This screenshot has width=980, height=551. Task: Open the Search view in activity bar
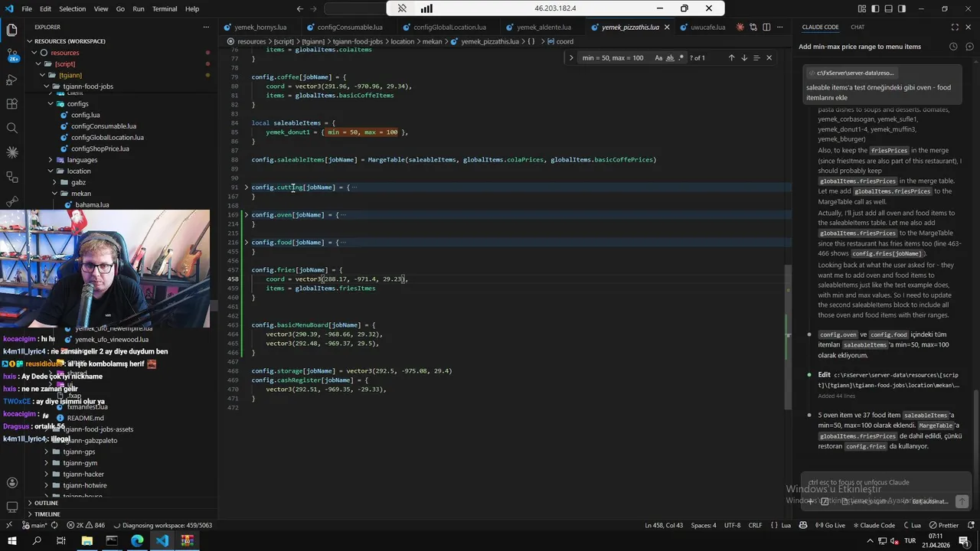click(11, 128)
